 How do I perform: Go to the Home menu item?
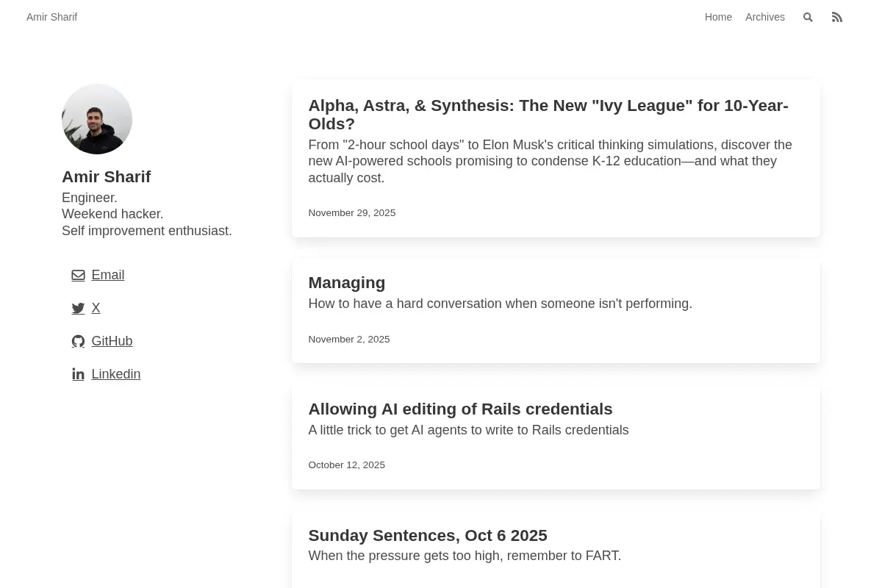click(718, 17)
